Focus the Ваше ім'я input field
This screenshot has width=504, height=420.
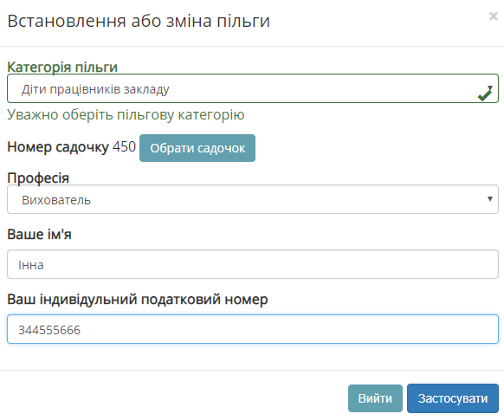253,264
